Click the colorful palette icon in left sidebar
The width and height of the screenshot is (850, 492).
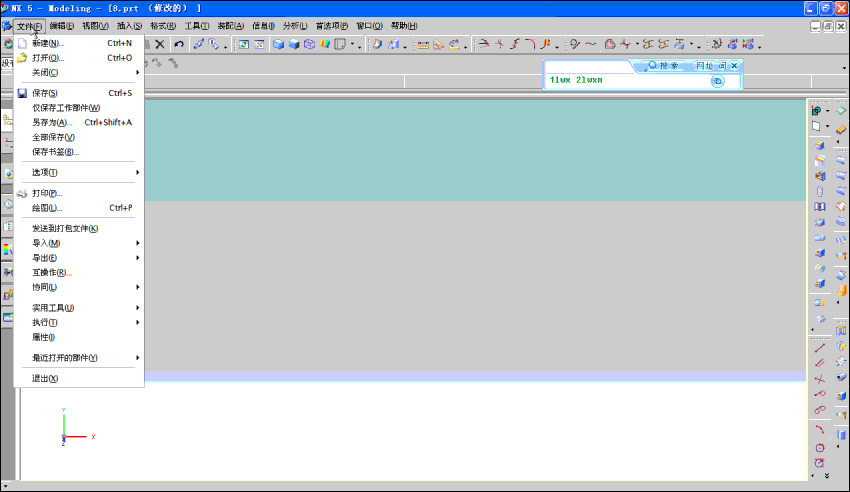coord(8,250)
